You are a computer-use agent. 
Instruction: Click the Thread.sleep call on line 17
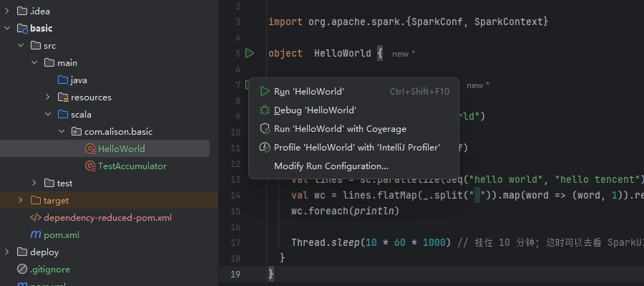[371, 243]
